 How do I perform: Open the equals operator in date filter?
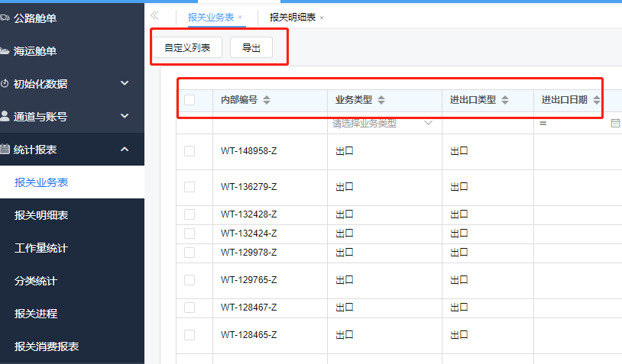(543, 124)
